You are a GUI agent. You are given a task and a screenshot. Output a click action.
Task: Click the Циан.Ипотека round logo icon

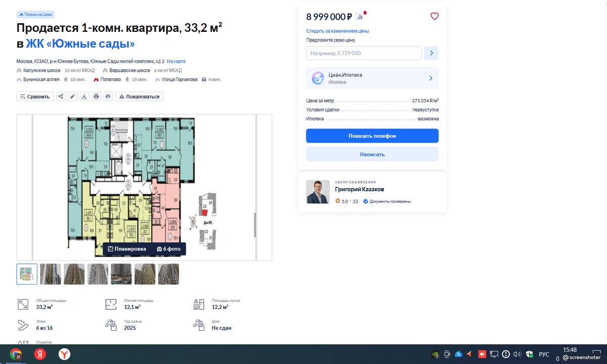point(318,78)
